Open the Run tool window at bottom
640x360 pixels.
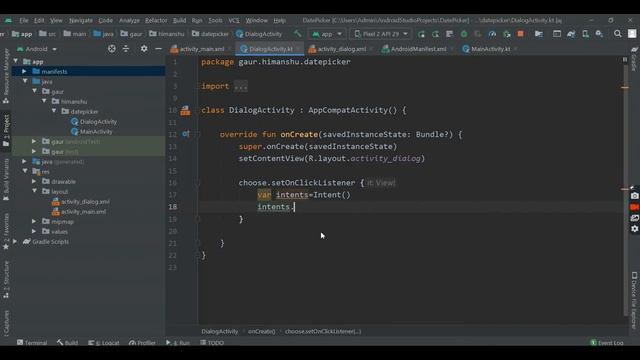pyautogui.click(x=178, y=342)
